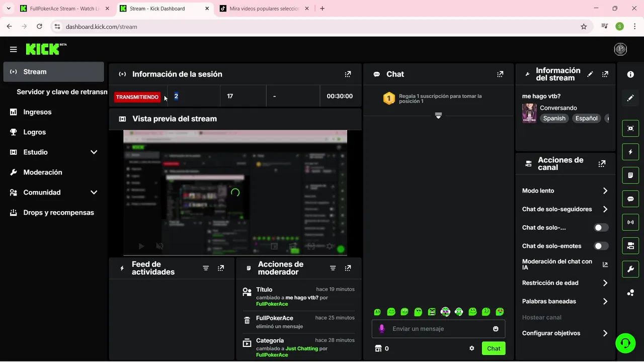Bookmark this page with the star icon
Viewport: 644px width, 362px height.
click(584, 27)
